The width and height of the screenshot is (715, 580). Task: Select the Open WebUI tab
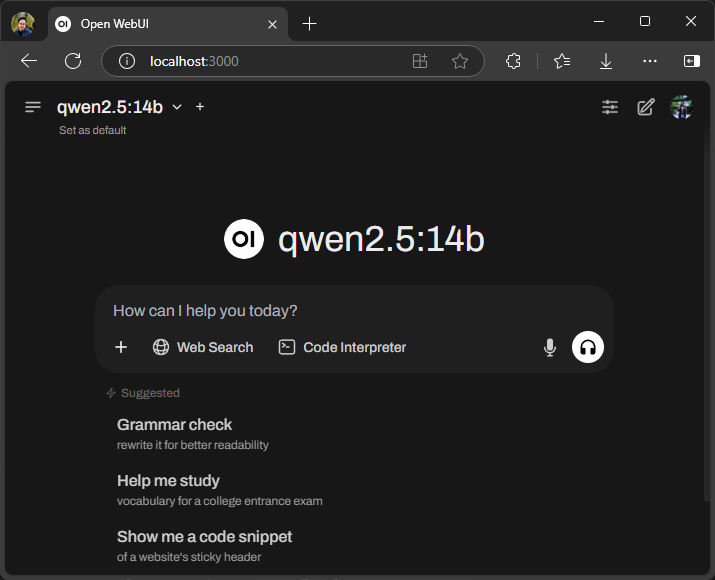167,24
